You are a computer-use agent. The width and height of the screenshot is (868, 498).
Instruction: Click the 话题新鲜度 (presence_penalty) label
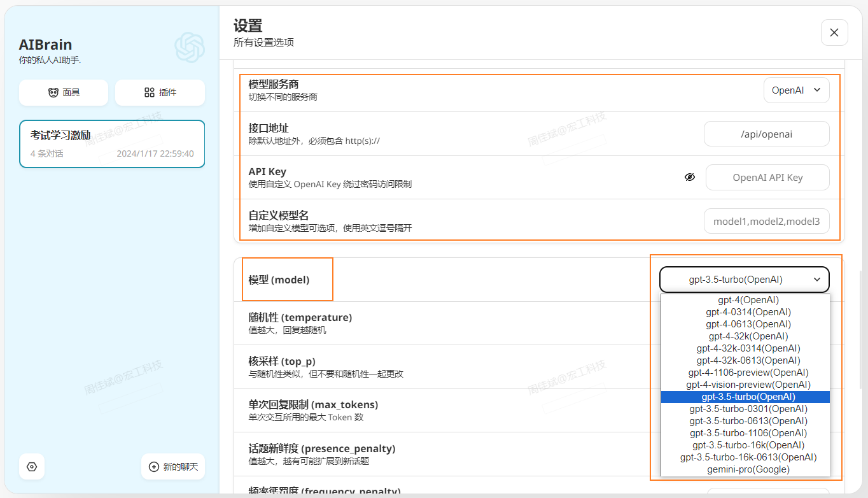(x=322, y=448)
